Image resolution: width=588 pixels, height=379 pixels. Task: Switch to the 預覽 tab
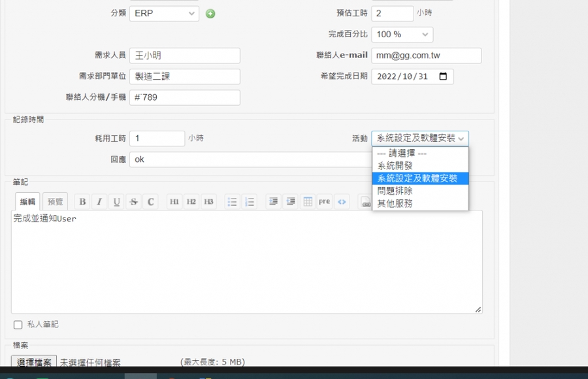coord(56,202)
